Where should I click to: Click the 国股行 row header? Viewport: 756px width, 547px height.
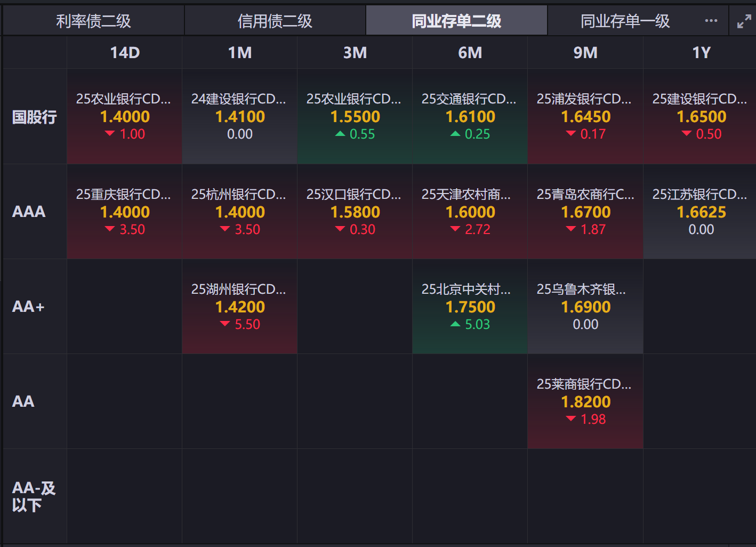[35, 117]
